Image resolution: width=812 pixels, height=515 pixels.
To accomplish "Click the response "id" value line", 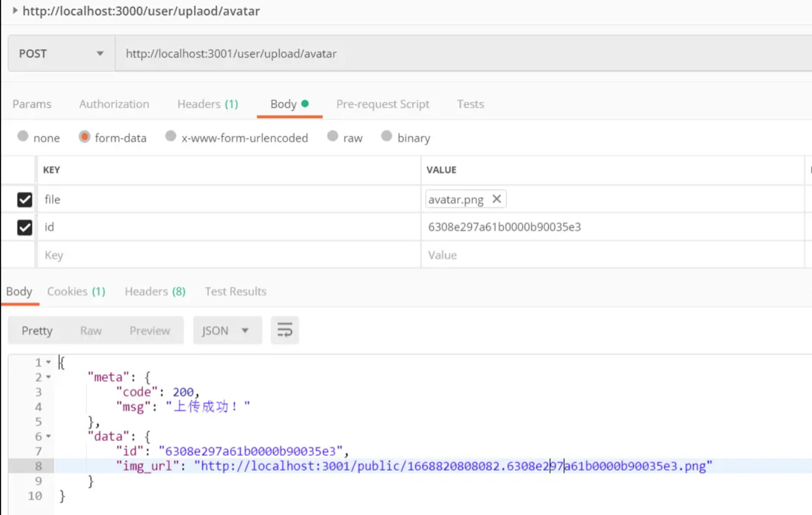I will (232, 451).
